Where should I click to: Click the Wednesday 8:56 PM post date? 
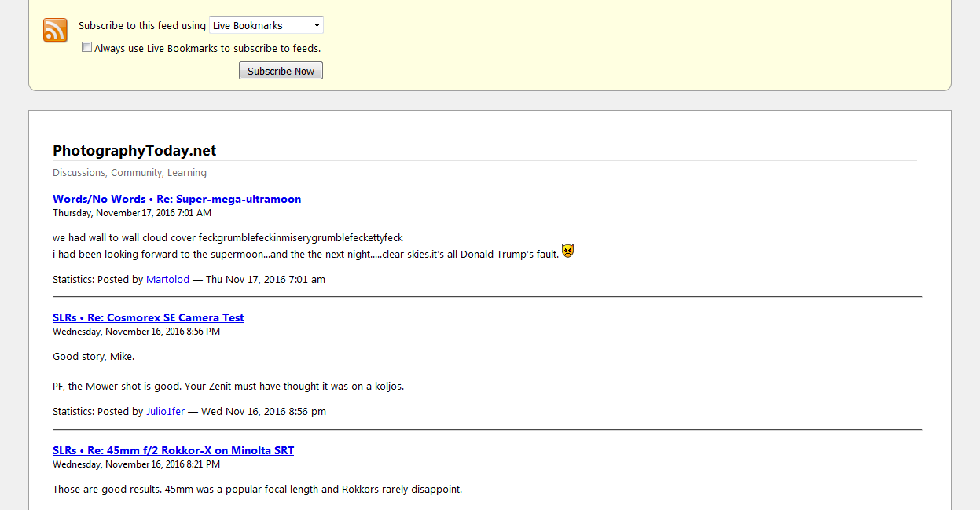[x=136, y=332]
